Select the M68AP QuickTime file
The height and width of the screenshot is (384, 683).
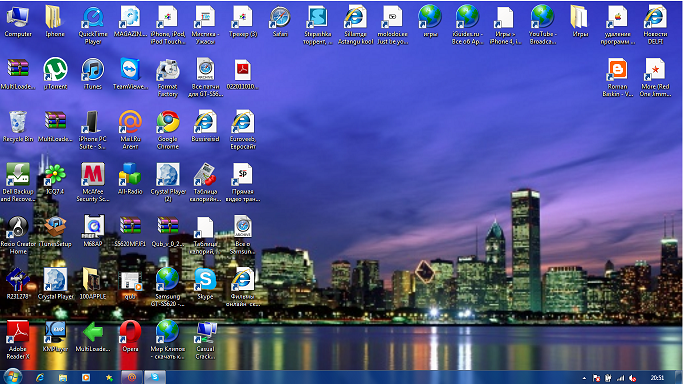pyautogui.click(x=92, y=232)
